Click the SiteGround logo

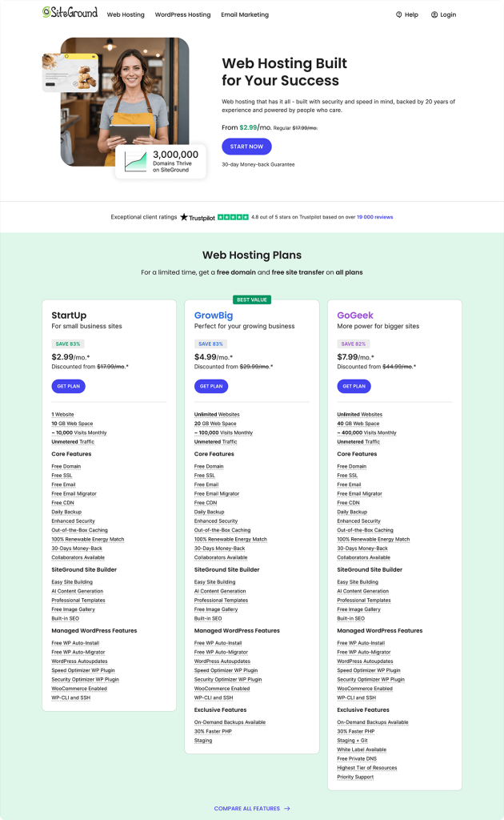(70, 14)
